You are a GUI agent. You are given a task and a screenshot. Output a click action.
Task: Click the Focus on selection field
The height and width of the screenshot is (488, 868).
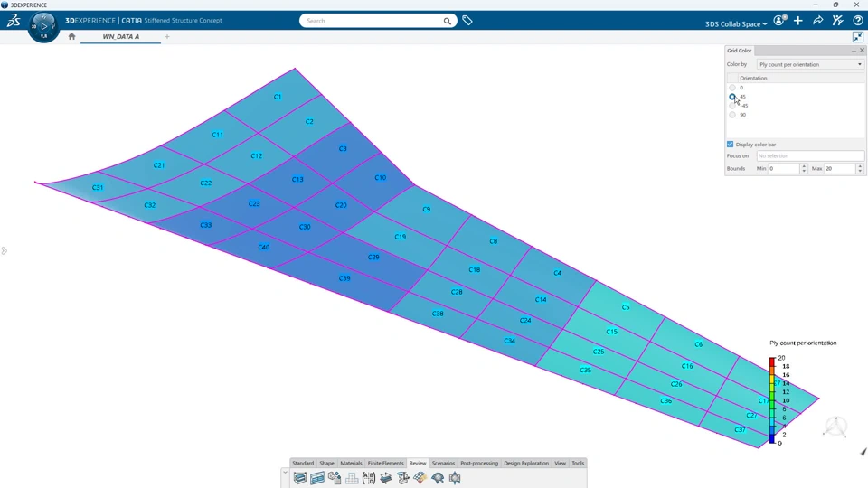[x=810, y=156]
